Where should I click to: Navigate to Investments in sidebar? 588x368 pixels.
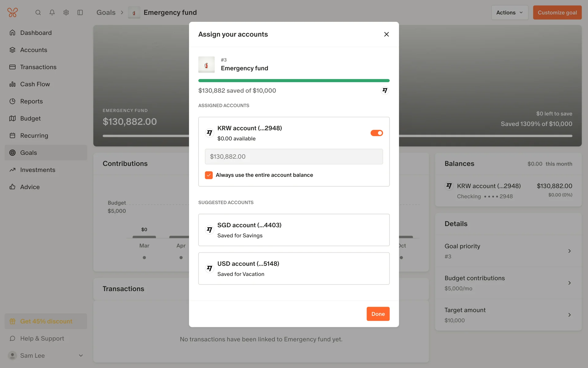[38, 170]
